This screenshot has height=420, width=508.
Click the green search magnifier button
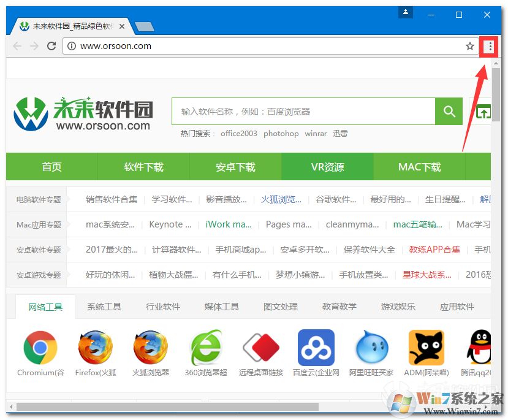[449, 112]
